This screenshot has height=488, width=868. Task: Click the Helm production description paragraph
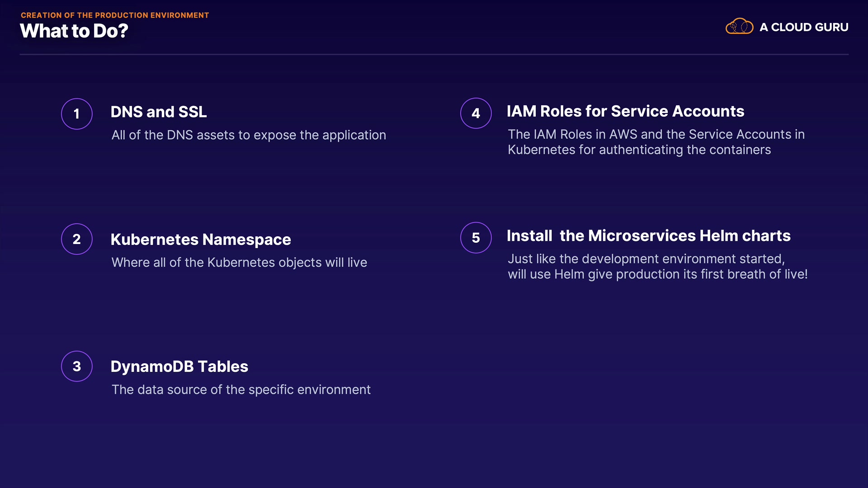(657, 267)
